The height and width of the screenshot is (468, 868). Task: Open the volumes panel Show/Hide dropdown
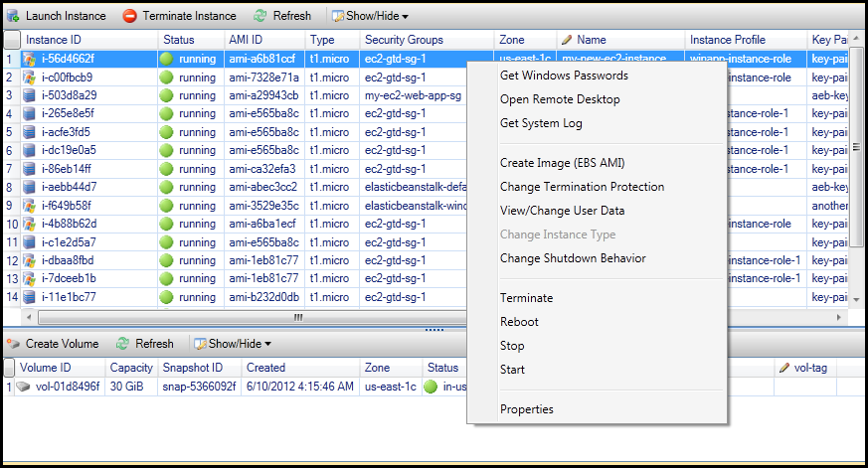233,344
